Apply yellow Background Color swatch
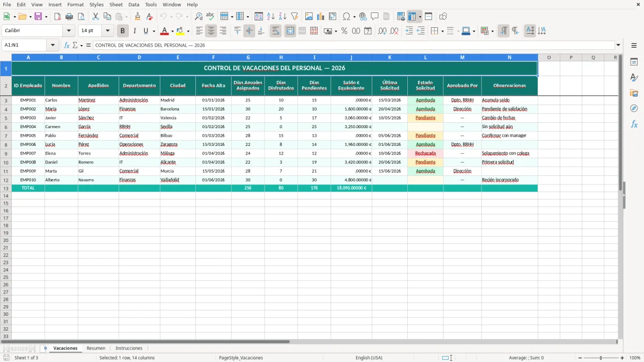The width and height of the screenshot is (644, 362). pos(180,31)
